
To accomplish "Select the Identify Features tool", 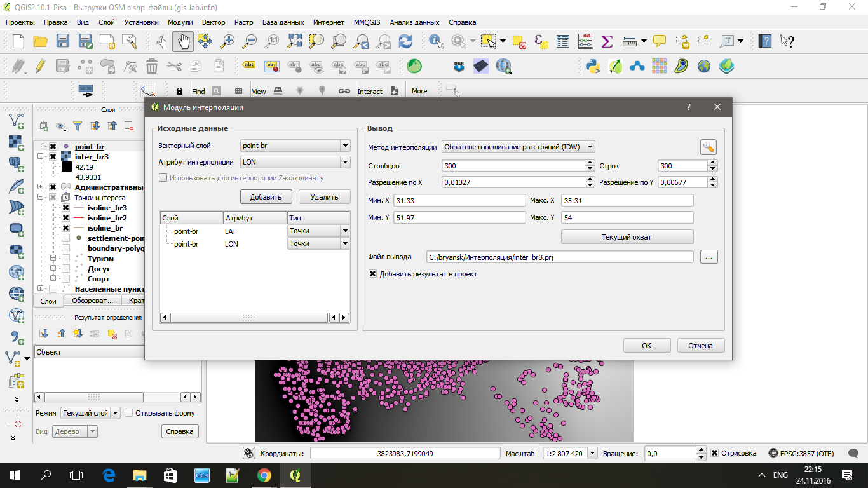I will point(437,41).
